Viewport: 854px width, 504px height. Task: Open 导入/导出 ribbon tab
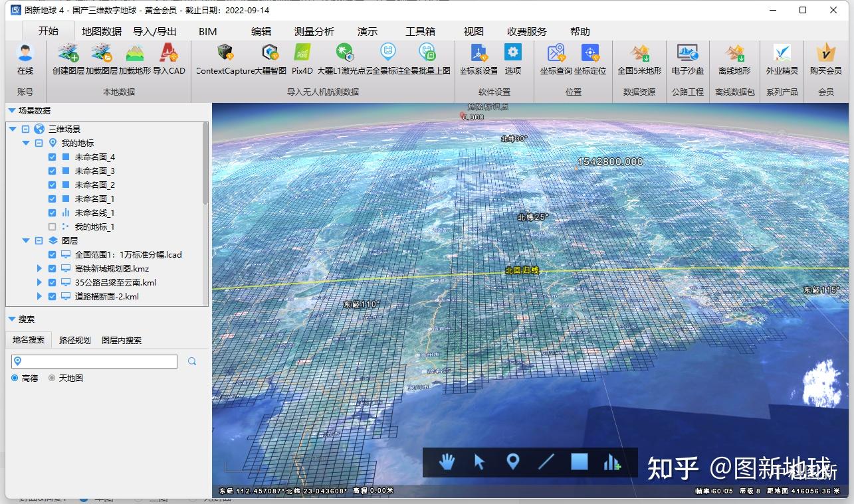point(155,31)
